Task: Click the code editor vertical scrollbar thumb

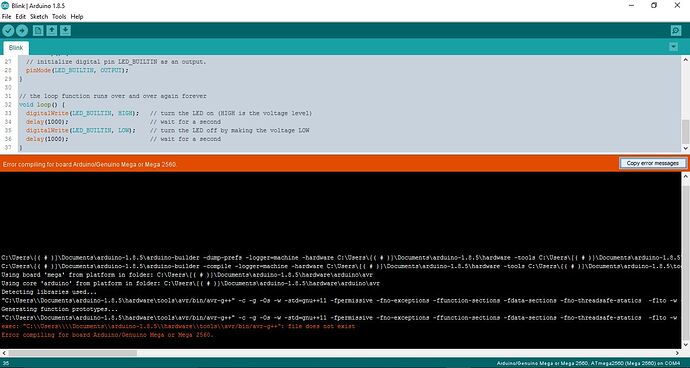Action: click(685, 132)
